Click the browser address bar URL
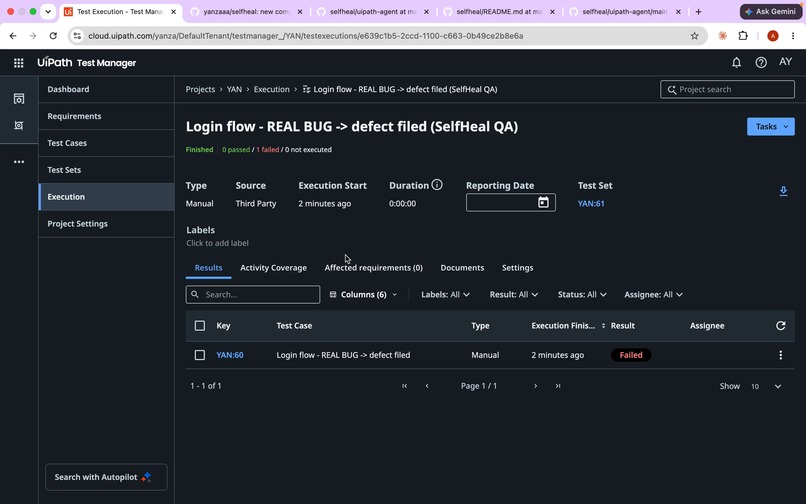This screenshot has width=806, height=504. [x=305, y=35]
